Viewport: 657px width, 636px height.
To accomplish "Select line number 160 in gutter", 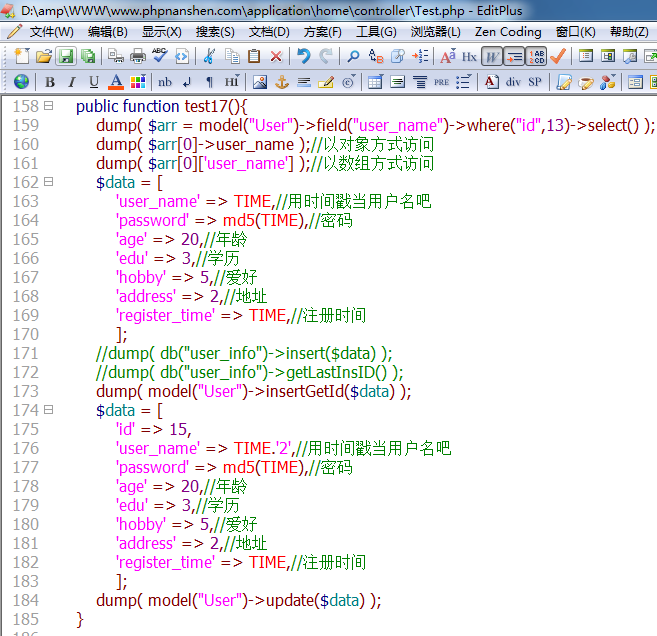I will (x=26, y=144).
